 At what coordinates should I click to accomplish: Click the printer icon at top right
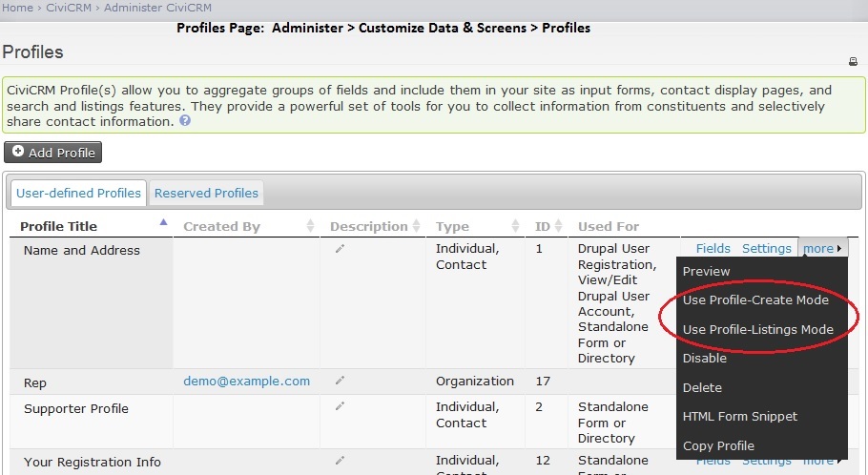[853, 61]
